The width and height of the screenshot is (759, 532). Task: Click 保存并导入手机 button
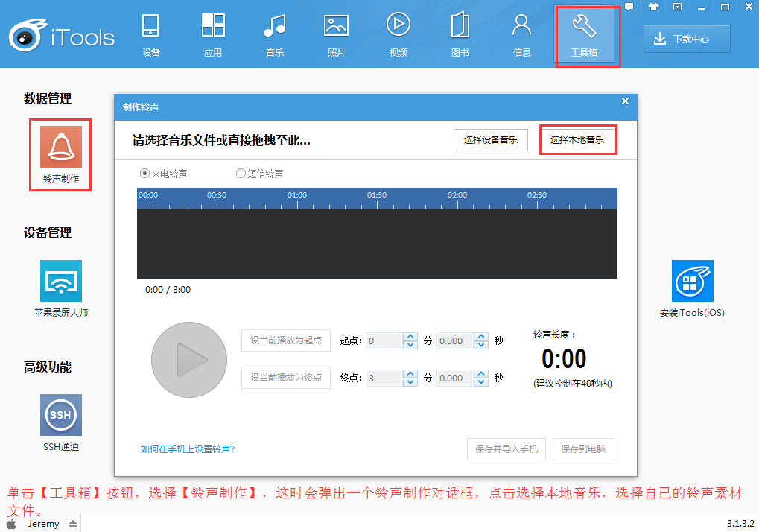click(x=506, y=449)
